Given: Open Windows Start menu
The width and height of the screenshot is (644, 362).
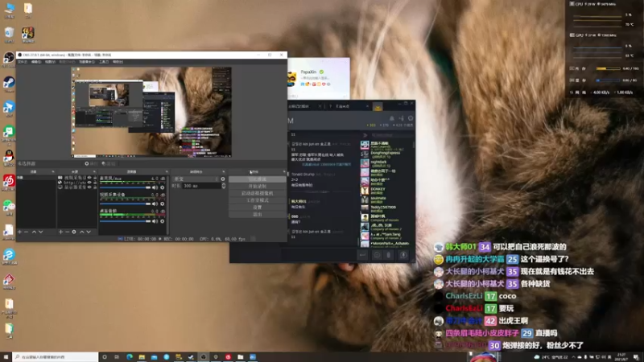Looking at the screenshot, I should 6,356.
